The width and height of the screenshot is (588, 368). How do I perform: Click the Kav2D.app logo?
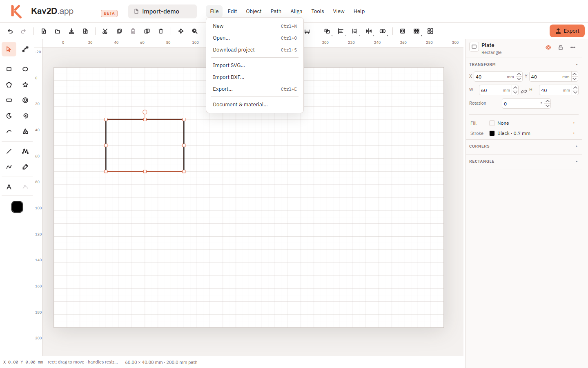click(42, 11)
